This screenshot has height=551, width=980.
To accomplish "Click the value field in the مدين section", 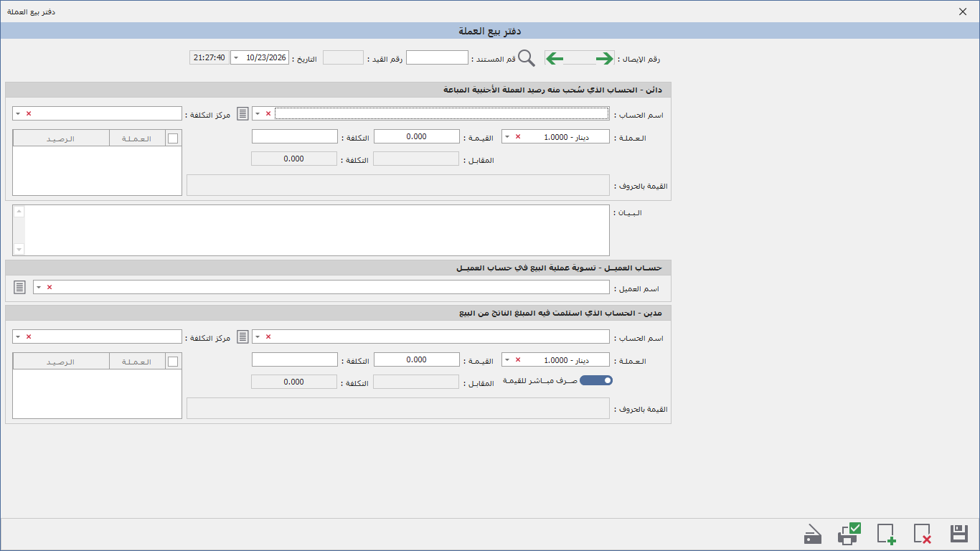I will tap(417, 359).
